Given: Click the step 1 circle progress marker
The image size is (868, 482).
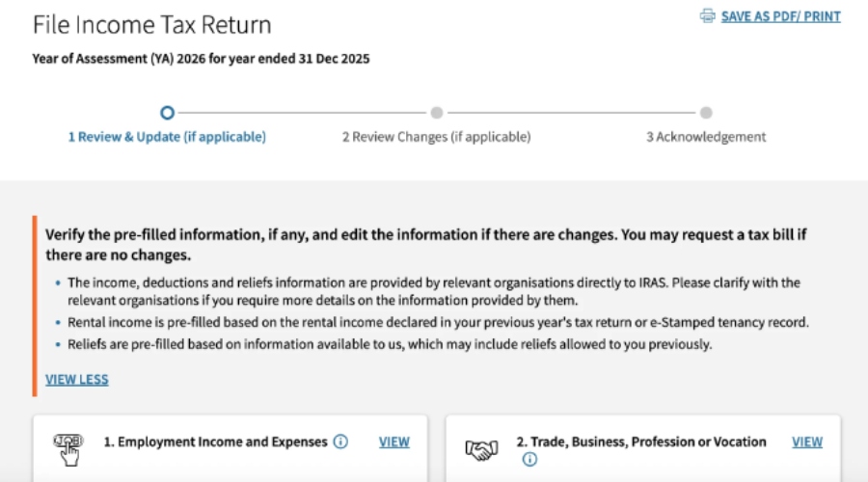Looking at the screenshot, I should (167, 113).
